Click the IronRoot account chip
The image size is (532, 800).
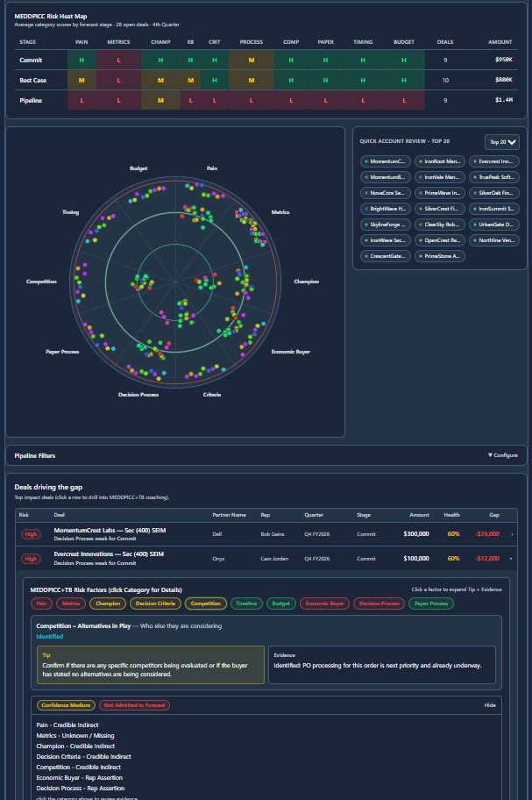pos(439,161)
